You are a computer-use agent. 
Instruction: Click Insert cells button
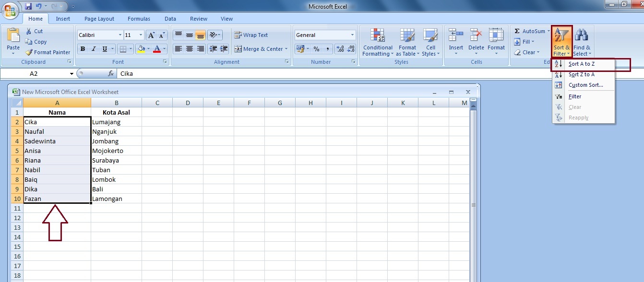pos(456,42)
